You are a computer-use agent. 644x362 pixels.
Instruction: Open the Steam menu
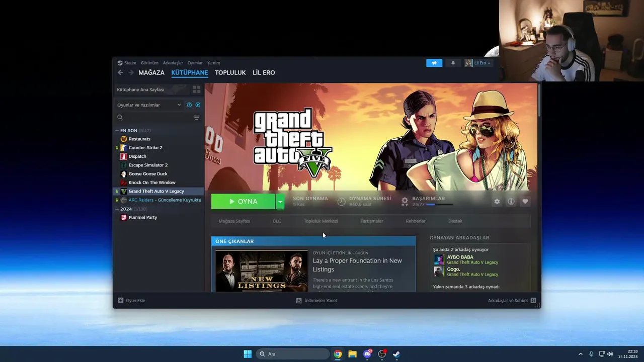click(127, 63)
